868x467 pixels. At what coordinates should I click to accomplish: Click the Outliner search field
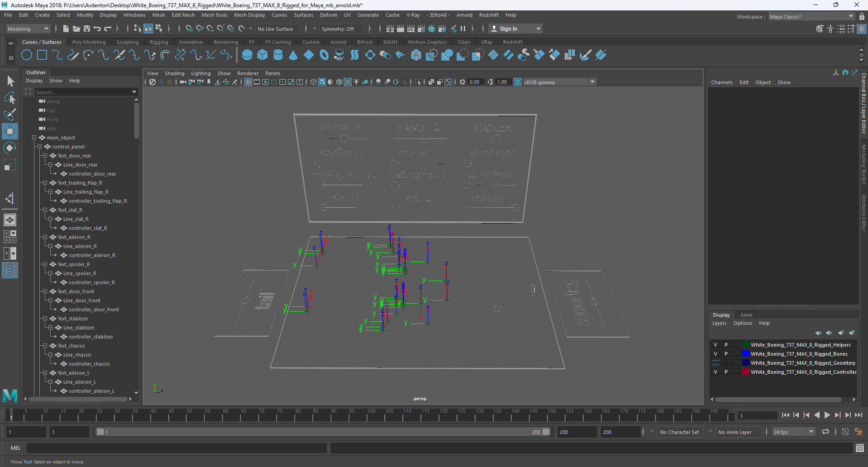(x=86, y=92)
